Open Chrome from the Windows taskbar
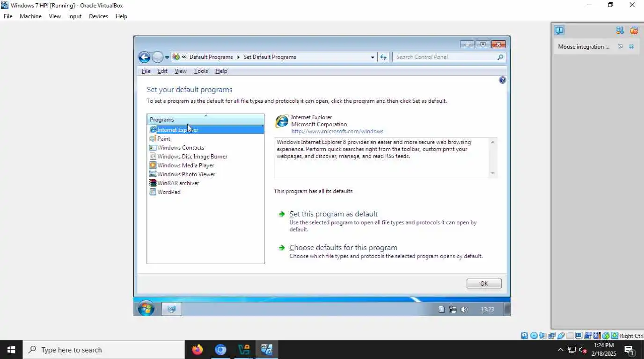 click(220, 350)
